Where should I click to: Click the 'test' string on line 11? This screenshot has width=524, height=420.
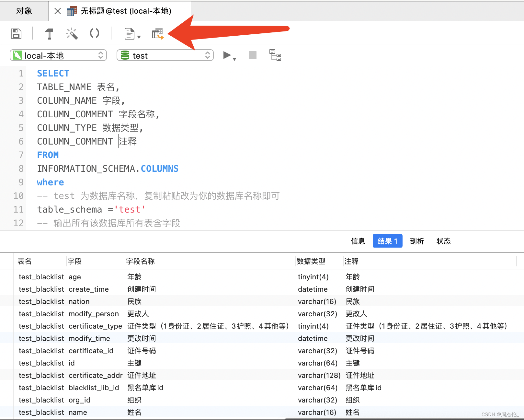tap(130, 210)
